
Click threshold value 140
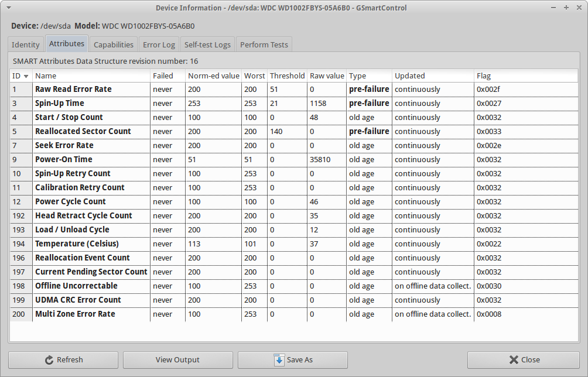click(x=276, y=132)
